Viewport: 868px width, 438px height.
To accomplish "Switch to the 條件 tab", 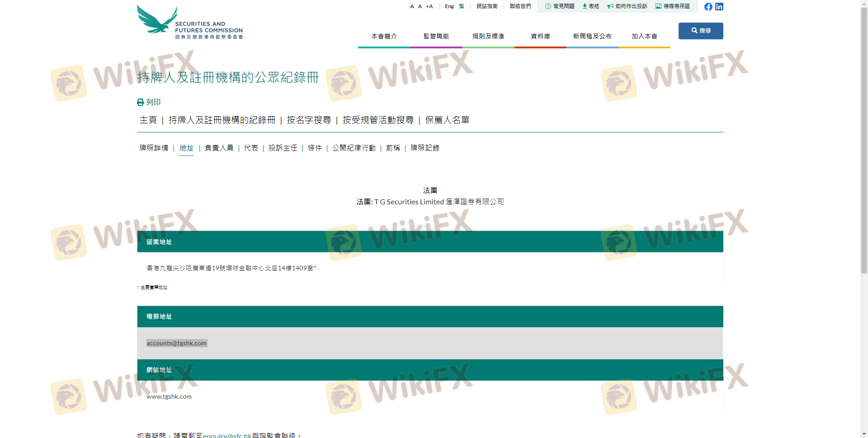I will tap(315, 148).
